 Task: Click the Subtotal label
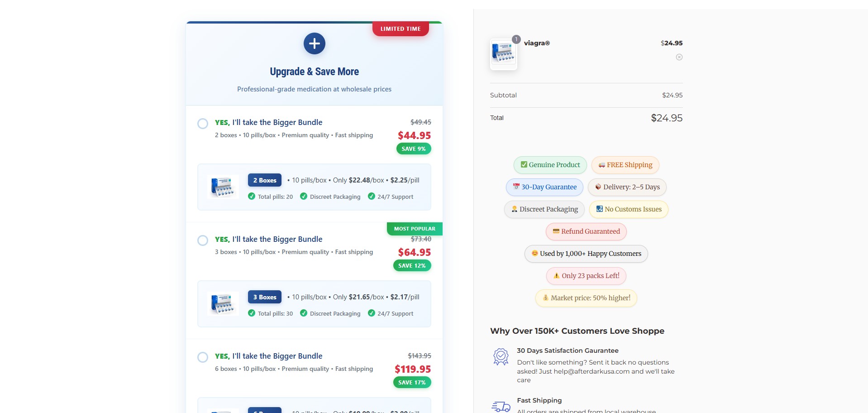pos(503,95)
